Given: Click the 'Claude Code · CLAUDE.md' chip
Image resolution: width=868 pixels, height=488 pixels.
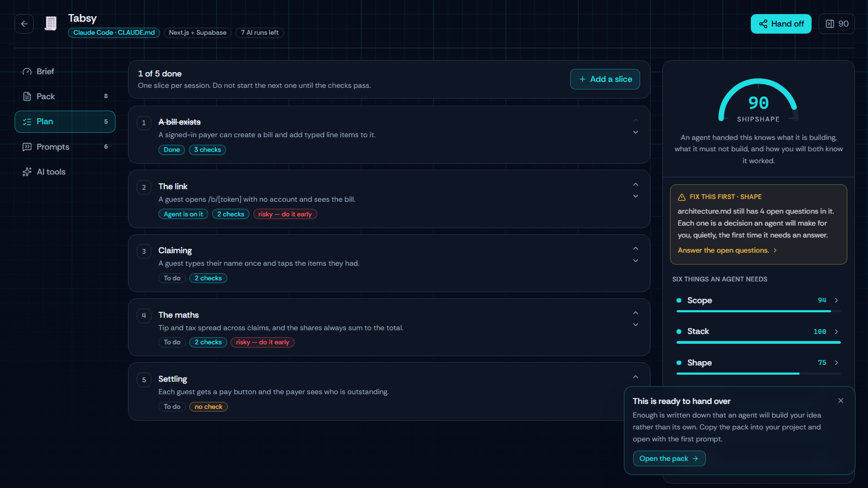Looking at the screenshot, I should (x=114, y=33).
